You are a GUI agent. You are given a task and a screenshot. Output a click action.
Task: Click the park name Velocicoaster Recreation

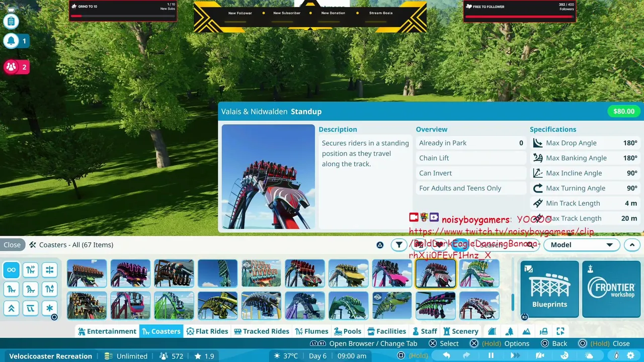(50, 356)
